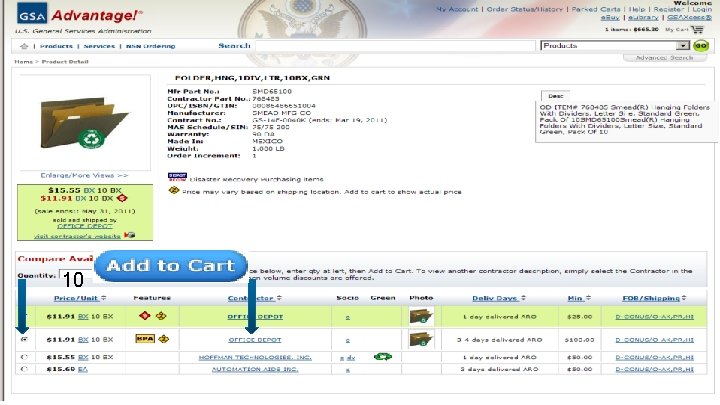Click the EA unit link beside $15.69
Screen dimensions: 720x405
tap(83, 369)
